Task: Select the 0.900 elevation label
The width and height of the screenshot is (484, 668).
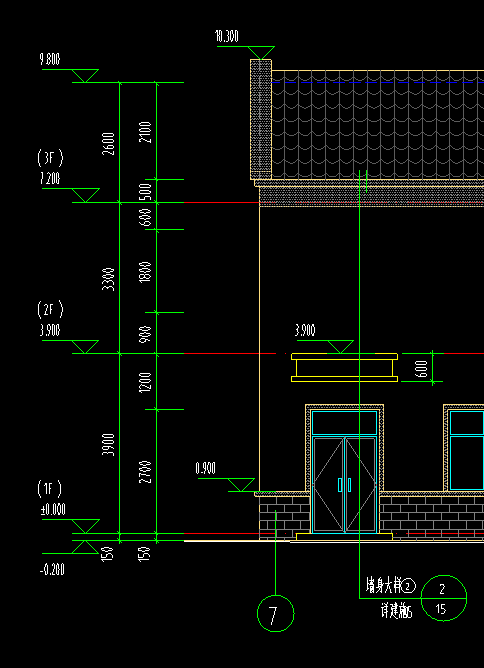Action: tap(205, 469)
